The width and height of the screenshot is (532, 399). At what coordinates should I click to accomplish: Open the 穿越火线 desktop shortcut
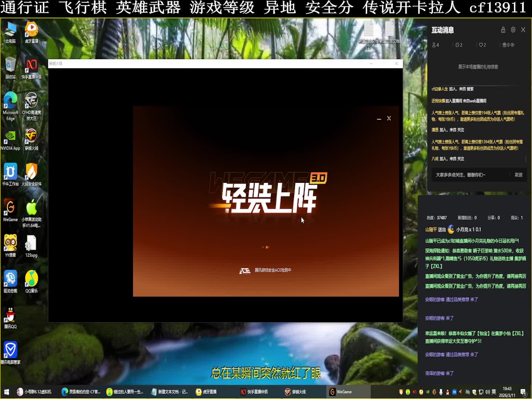tap(31, 139)
